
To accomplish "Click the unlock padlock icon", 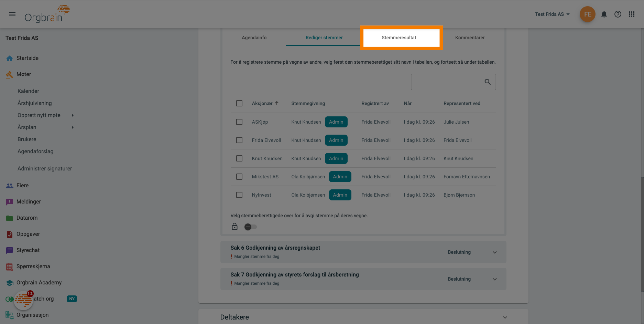I will pos(234,227).
